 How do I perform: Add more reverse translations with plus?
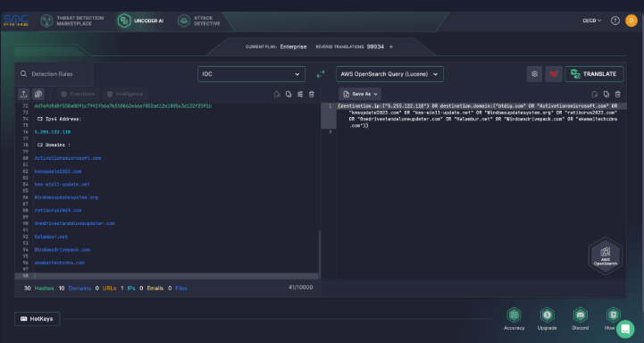(x=391, y=46)
